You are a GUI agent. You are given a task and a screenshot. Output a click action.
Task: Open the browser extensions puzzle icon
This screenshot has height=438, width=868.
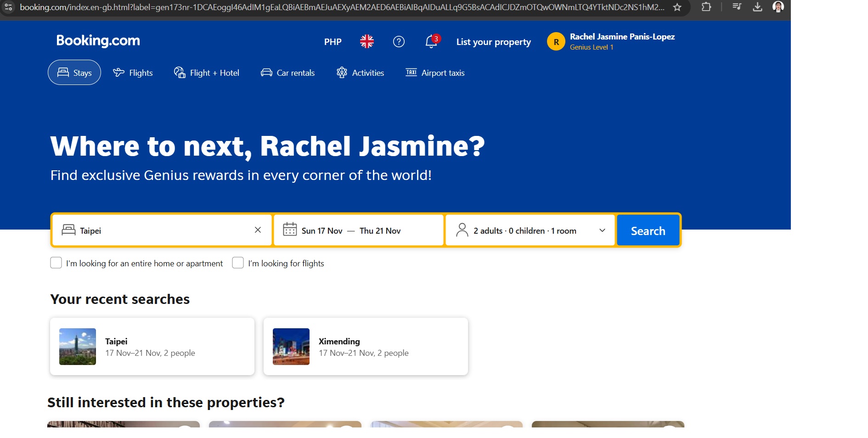click(x=706, y=7)
